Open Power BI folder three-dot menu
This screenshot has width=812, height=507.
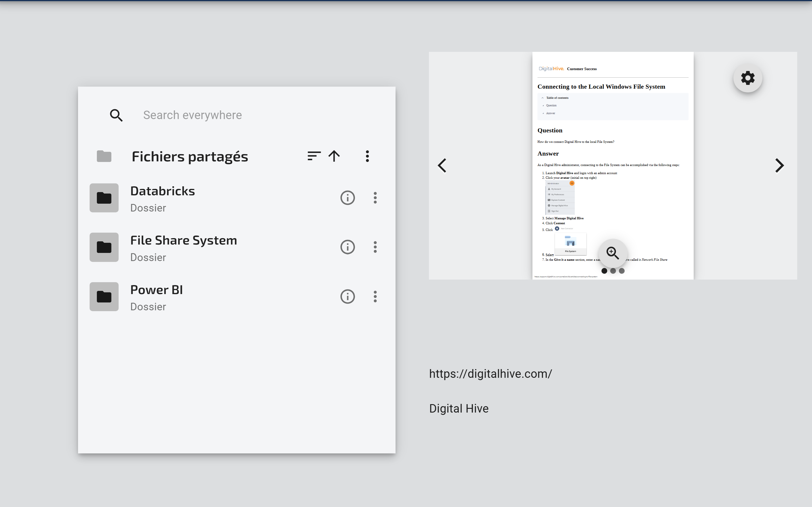(x=375, y=296)
